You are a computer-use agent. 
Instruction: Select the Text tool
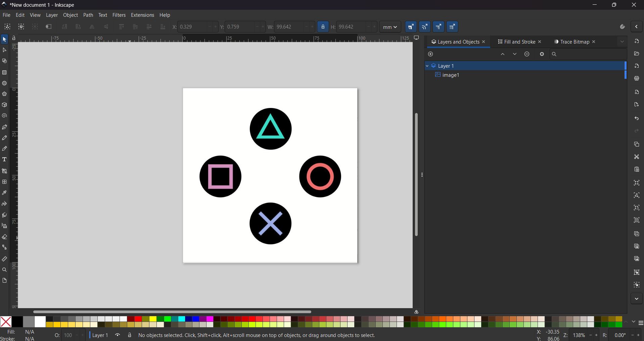(4, 160)
